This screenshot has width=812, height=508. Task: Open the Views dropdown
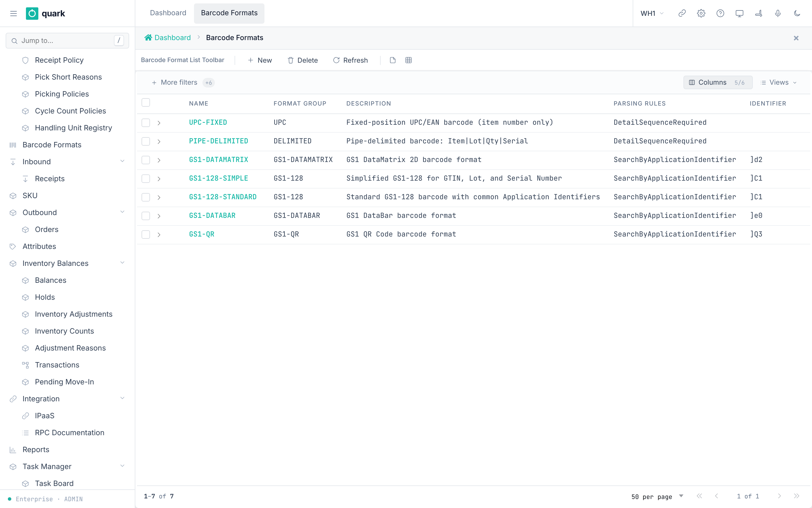(x=778, y=82)
